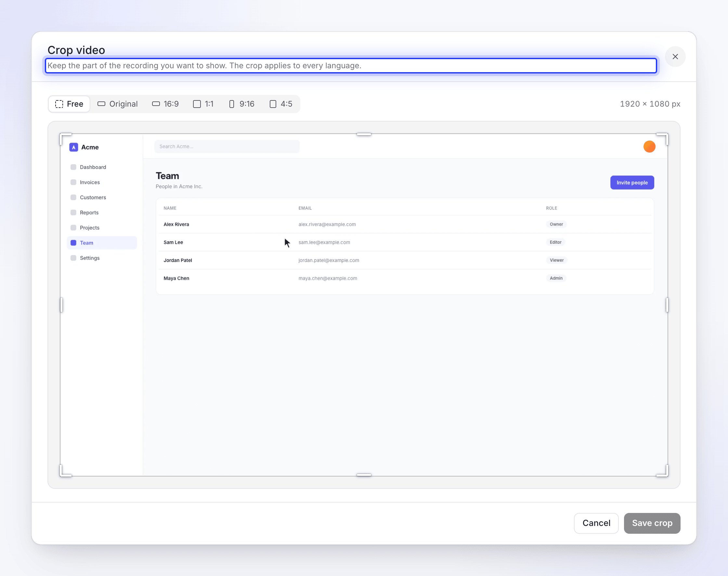Set crop ratio to 1:1 square
728x576 pixels.
click(x=203, y=104)
